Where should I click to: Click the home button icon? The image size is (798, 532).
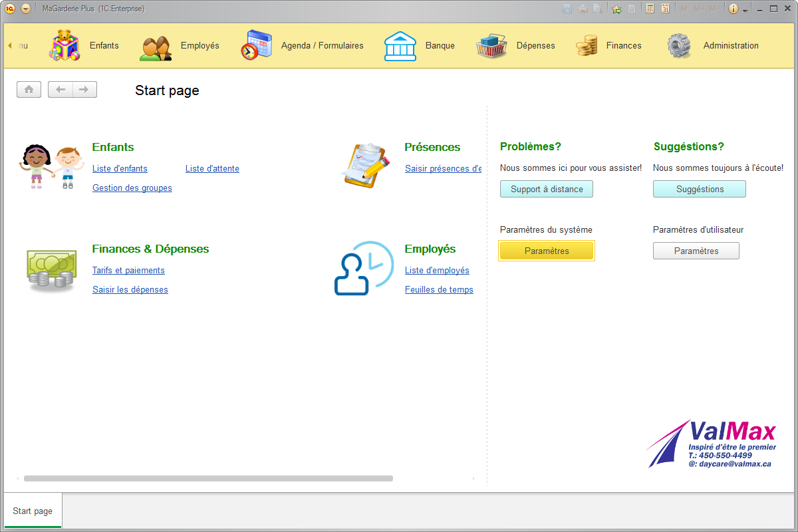(x=29, y=90)
